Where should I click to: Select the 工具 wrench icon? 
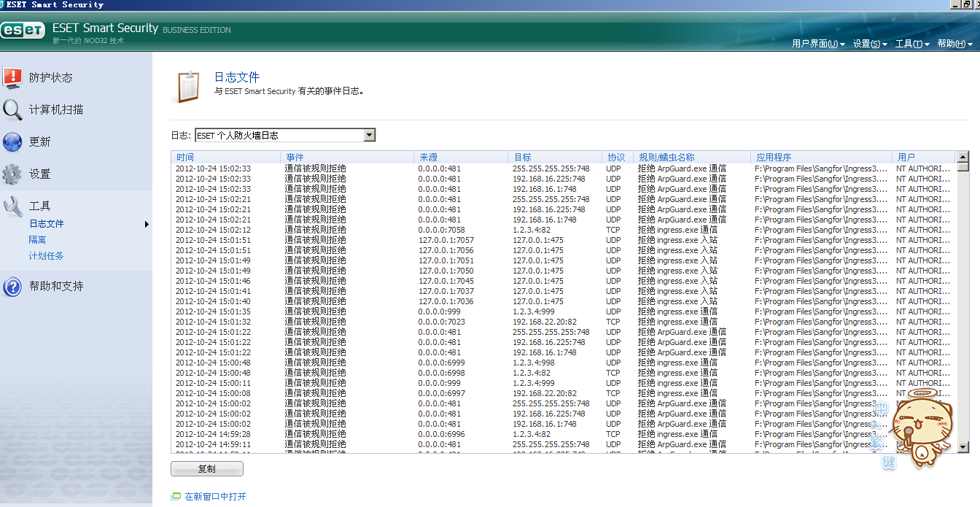[12, 206]
